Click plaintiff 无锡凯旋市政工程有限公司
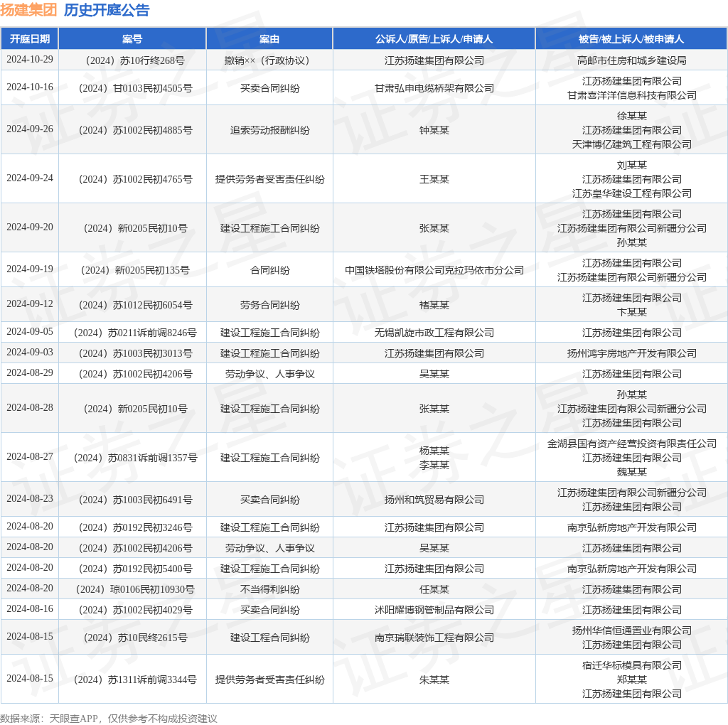Image resolution: width=728 pixels, height=725 pixels. [x=434, y=333]
